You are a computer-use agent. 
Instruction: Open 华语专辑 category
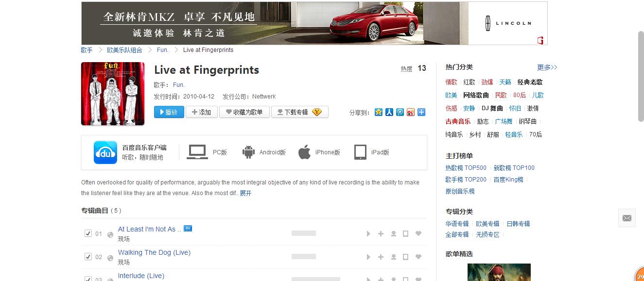tap(457, 224)
